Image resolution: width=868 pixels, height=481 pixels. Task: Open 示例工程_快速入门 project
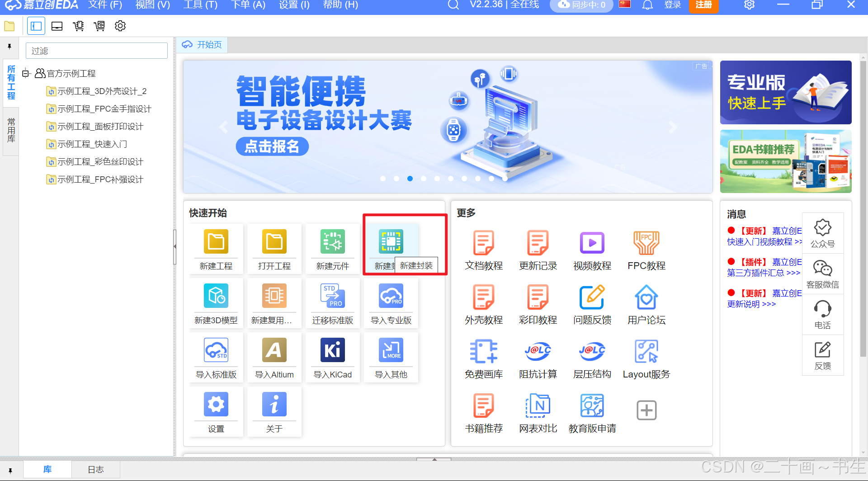click(x=92, y=144)
